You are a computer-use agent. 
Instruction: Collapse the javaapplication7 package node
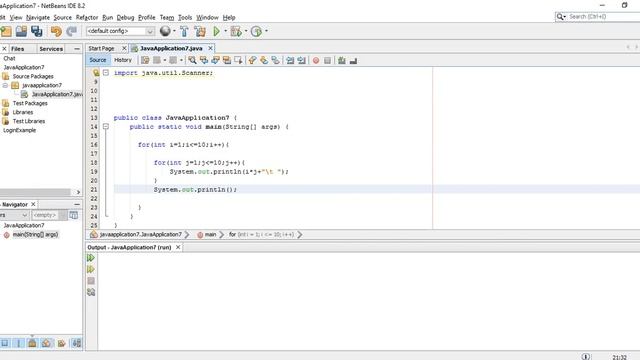click(5, 85)
